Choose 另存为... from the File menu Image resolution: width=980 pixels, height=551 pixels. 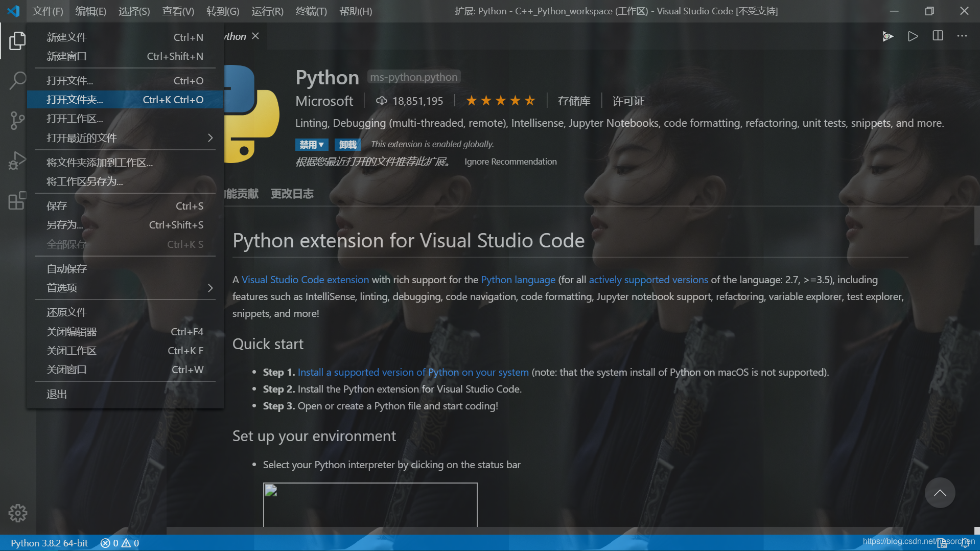click(125, 225)
